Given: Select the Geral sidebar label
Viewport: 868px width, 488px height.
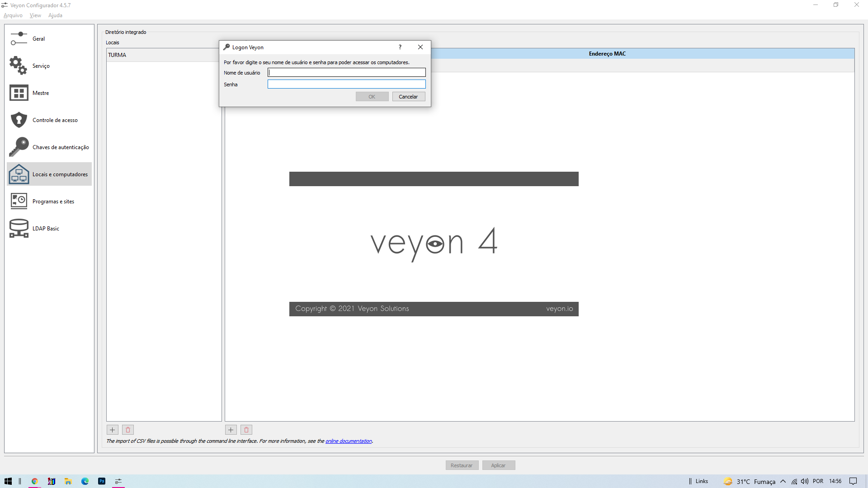Looking at the screenshot, I should (38, 39).
